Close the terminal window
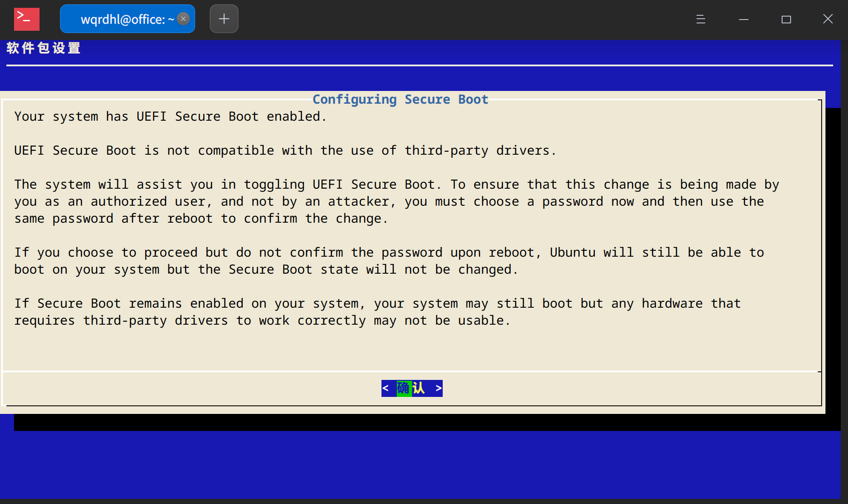This screenshot has height=504, width=848. [828, 19]
